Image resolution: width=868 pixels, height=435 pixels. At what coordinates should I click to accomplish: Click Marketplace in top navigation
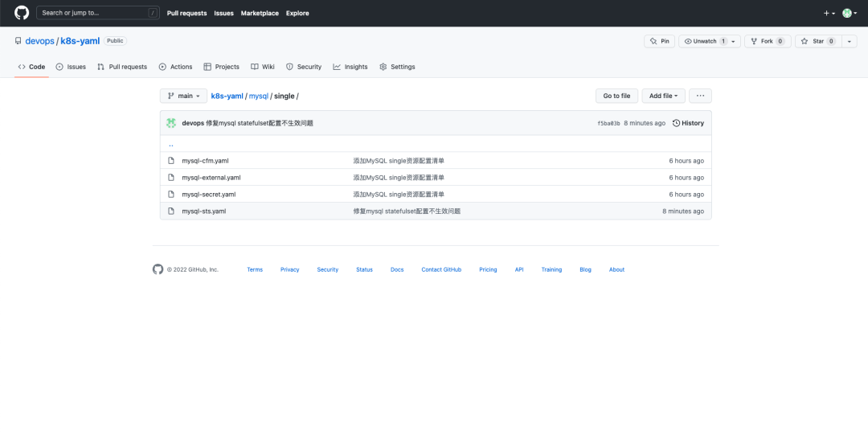(260, 14)
